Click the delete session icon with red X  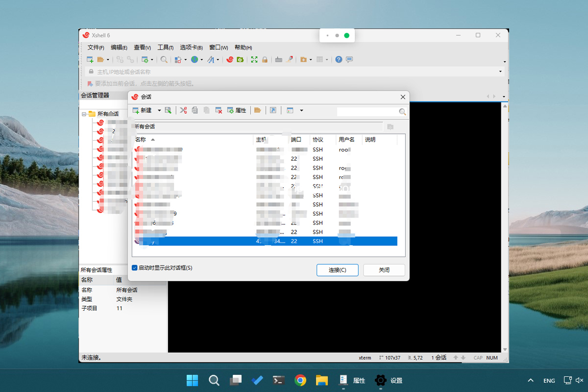(x=219, y=110)
